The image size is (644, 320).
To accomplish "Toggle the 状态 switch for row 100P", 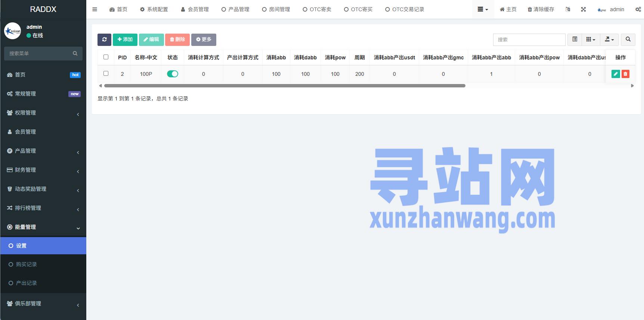I will coord(173,74).
